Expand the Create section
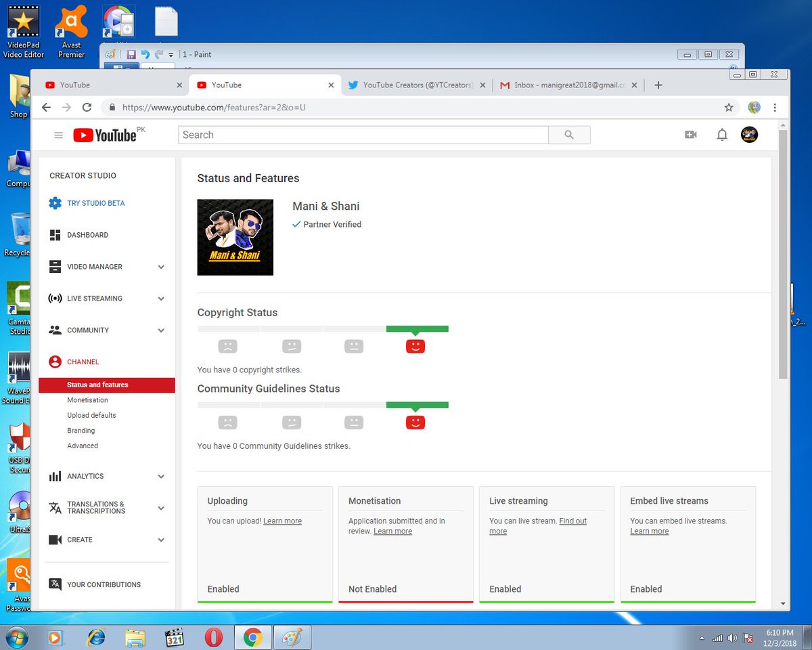Viewport: 812px width, 650px height. point(161,540)
